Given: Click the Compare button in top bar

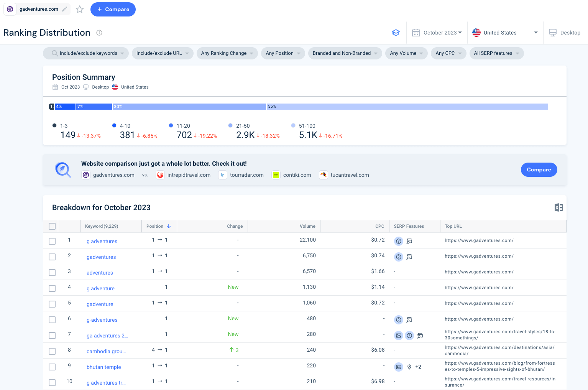Looking at the screenshot, I should (113, 9).
